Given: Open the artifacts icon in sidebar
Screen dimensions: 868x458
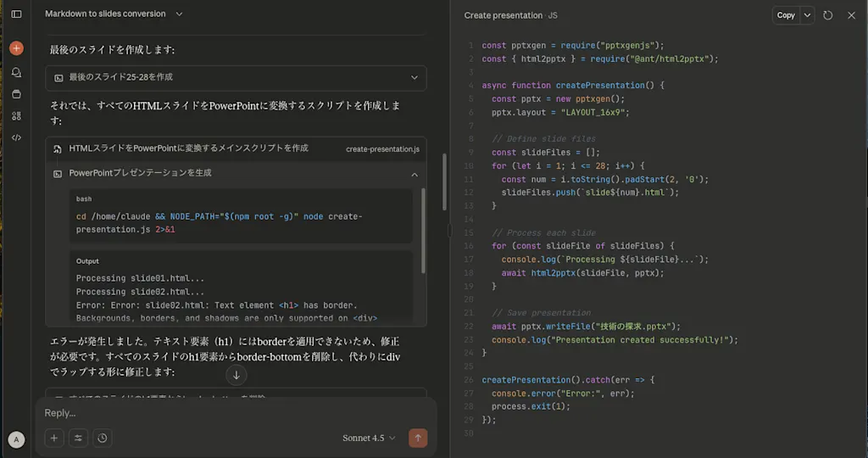Looking at the screenshot, I should pyautogui.click(x=17, y=115).
